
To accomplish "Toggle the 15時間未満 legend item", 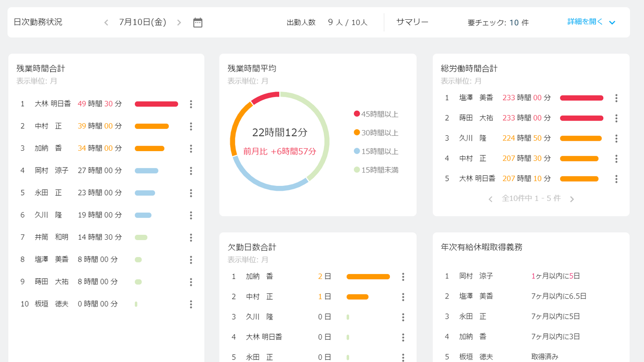I will 376,170.
